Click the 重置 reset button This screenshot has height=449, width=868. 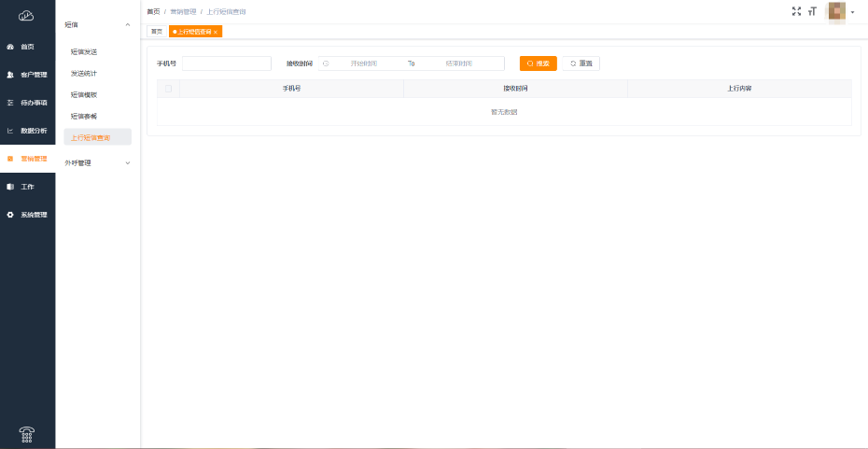click(x=581, y=63)
